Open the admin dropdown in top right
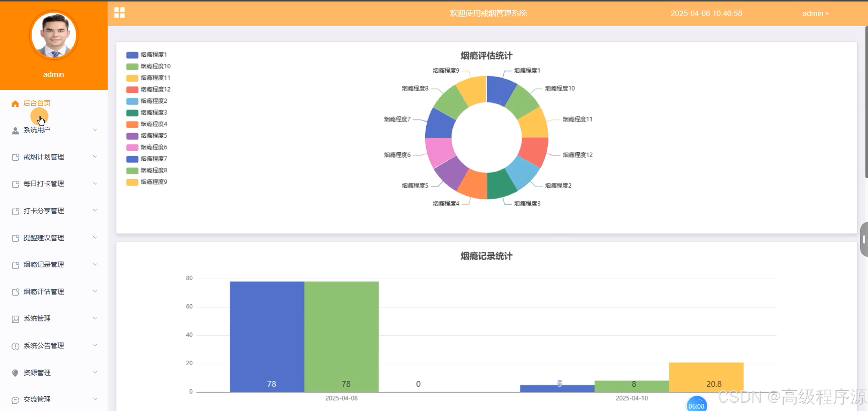The width and height of the screenshot is (868, 411). click(x=815, y=14)
